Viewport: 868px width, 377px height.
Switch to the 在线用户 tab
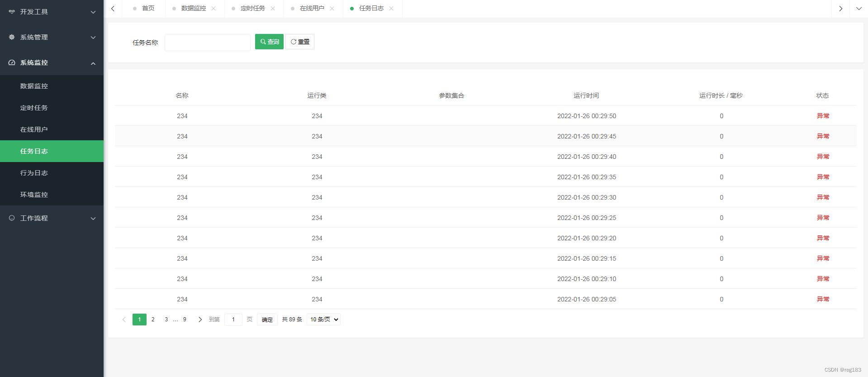coord(312,9)
